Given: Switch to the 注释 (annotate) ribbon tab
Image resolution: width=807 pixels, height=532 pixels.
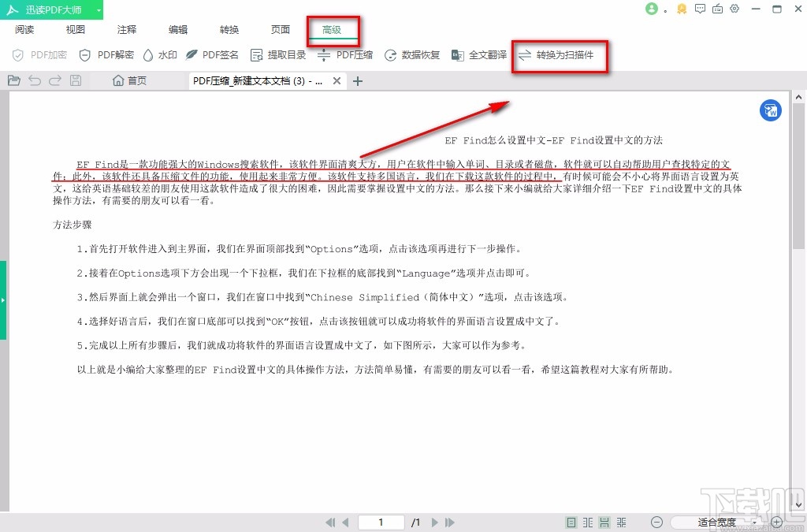Looking at the screenshot, I should tap(125, 29).
